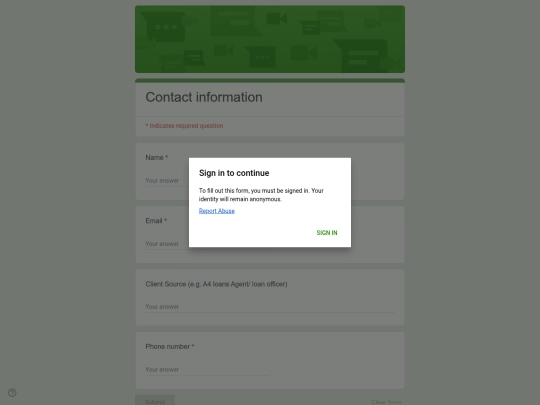Image resolution: width=540 pixels, height=405 pixels.
Task: Click the help question-mark icon
Action: 12,393
